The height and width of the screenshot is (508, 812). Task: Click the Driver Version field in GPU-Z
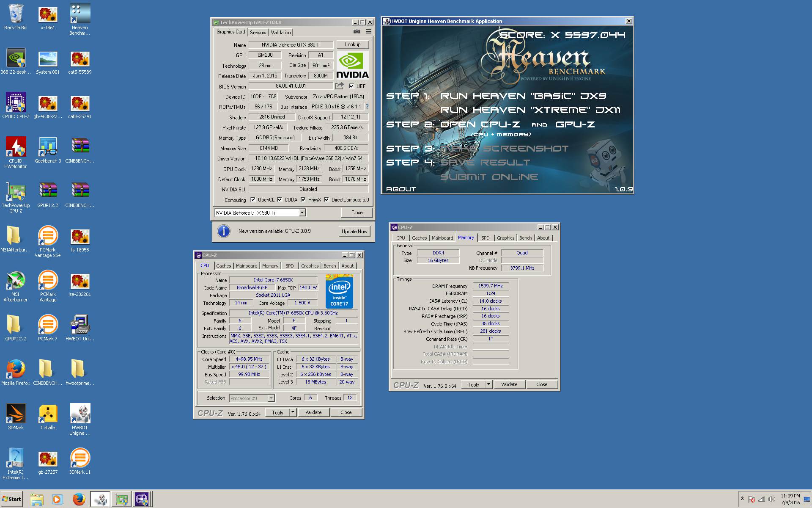pyautogui.click(x=309, y=158)
